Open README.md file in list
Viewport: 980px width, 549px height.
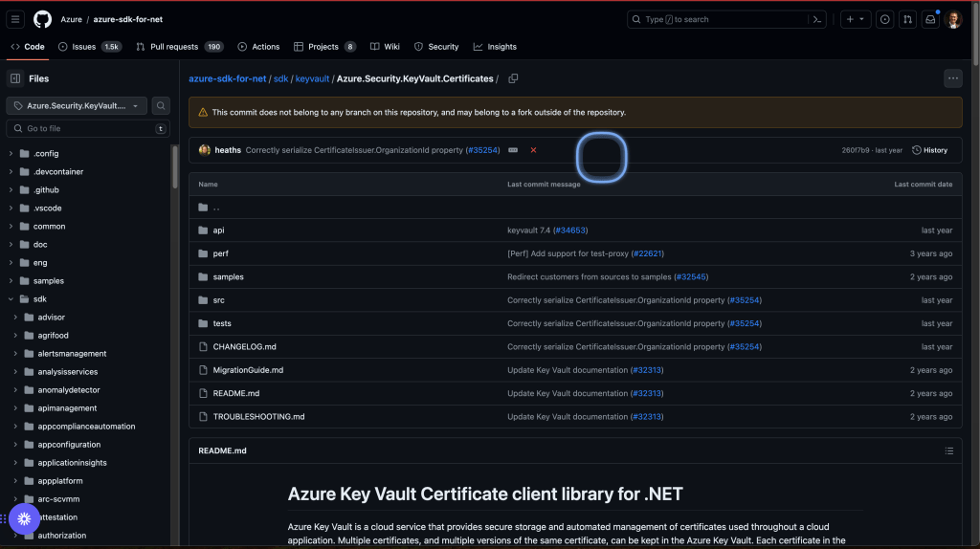236,393
